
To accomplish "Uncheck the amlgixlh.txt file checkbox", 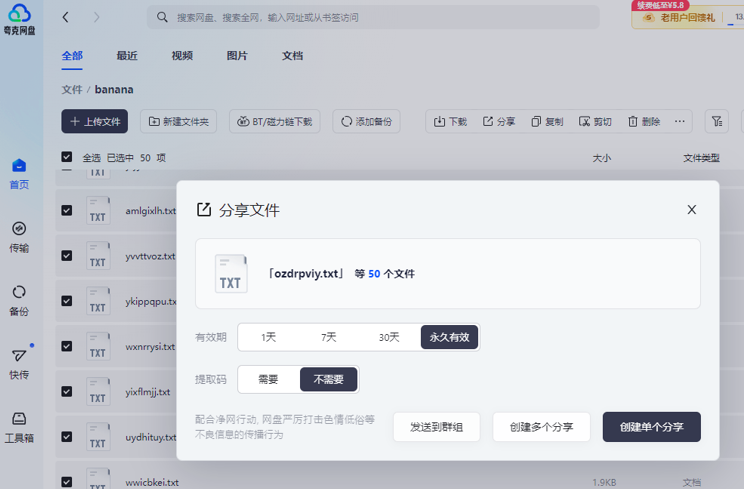I will [x=67, y=210].
